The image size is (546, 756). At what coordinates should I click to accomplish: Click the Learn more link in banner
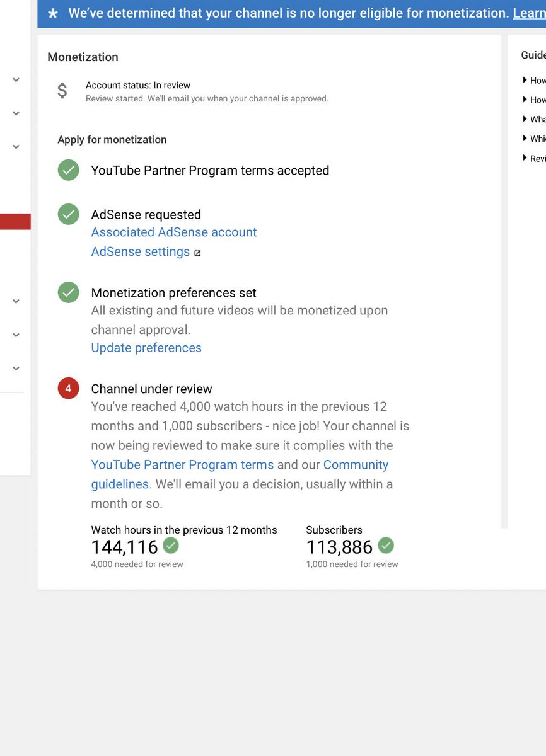[x=529, y=13]
